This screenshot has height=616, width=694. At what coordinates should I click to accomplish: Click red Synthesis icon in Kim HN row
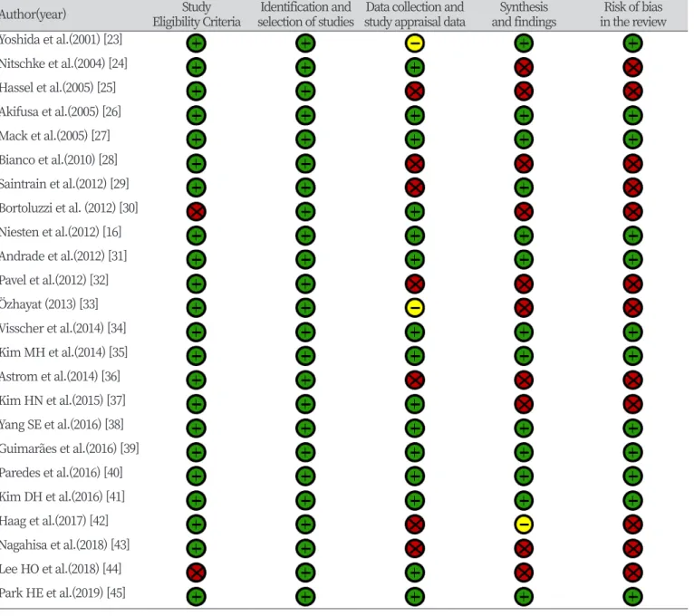pos(524,404)
